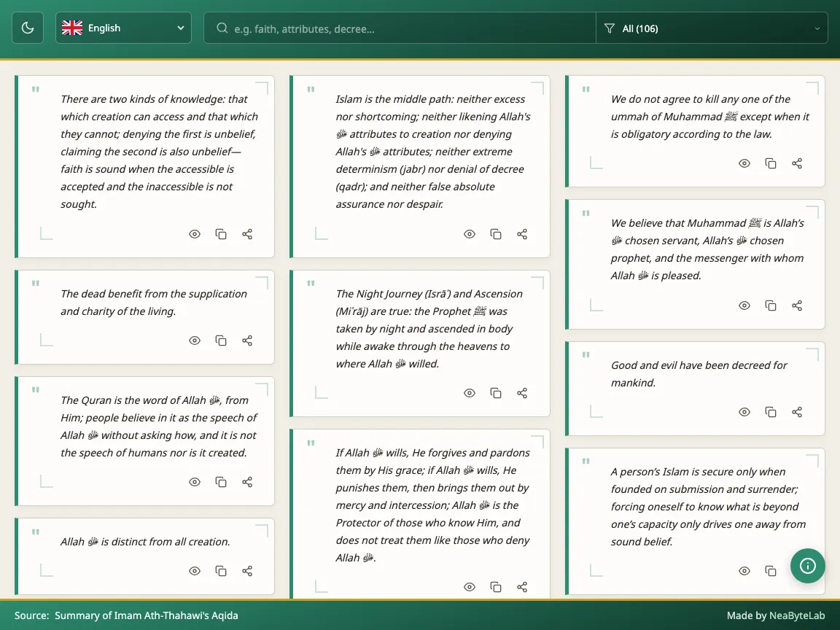
Task: Select the 'Good and evil have been decreed' quote text
Action: (x=699, y=374)
